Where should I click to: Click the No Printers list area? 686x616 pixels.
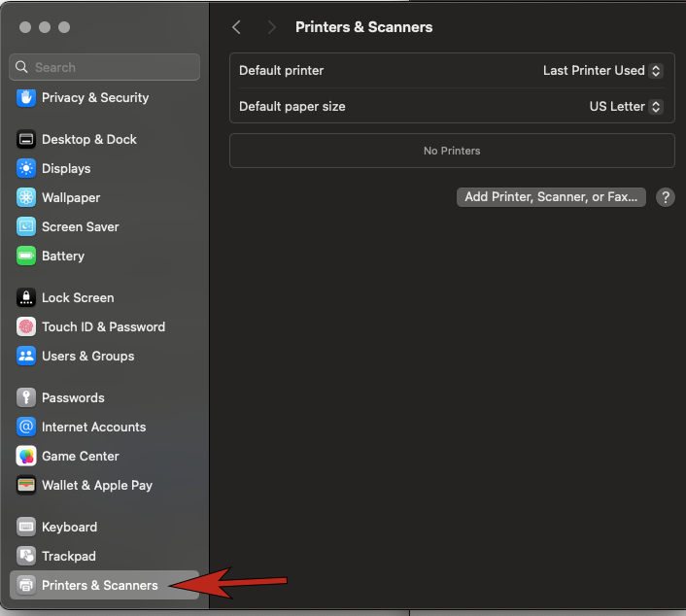click(452, 151)
